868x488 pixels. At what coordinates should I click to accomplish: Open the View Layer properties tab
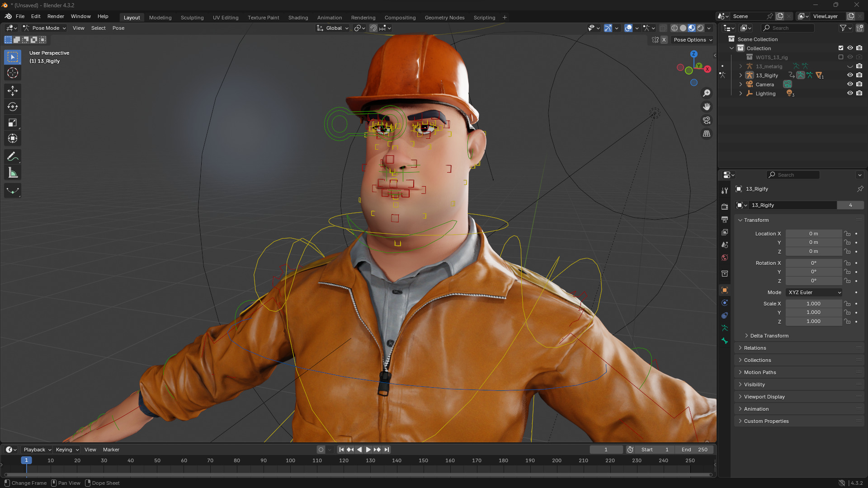tap(725, 232)
